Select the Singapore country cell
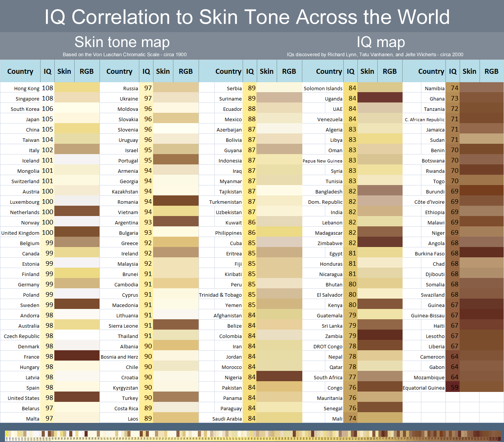This screenshot has height=442, width=504. tap(20, 99)
